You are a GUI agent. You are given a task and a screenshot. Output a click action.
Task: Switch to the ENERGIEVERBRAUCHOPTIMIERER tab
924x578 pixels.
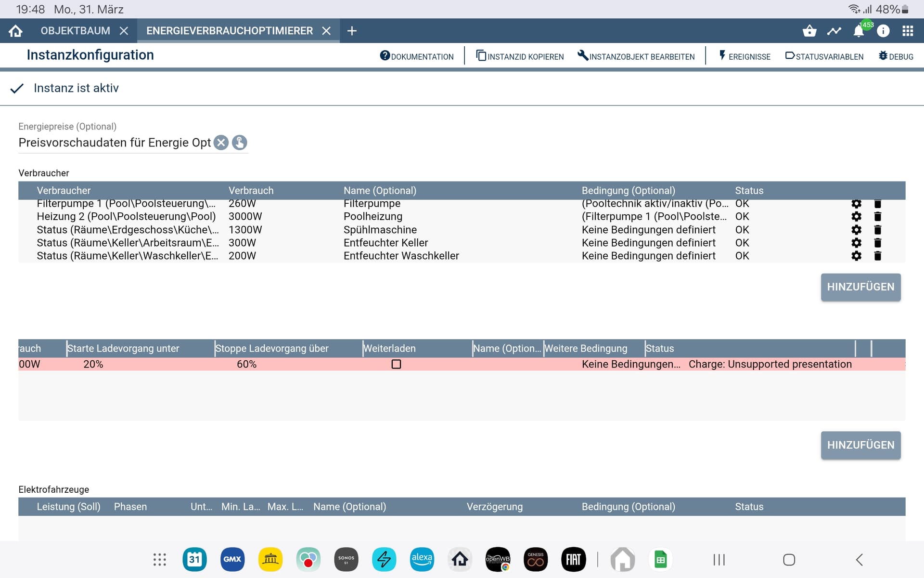click(230, 31)
